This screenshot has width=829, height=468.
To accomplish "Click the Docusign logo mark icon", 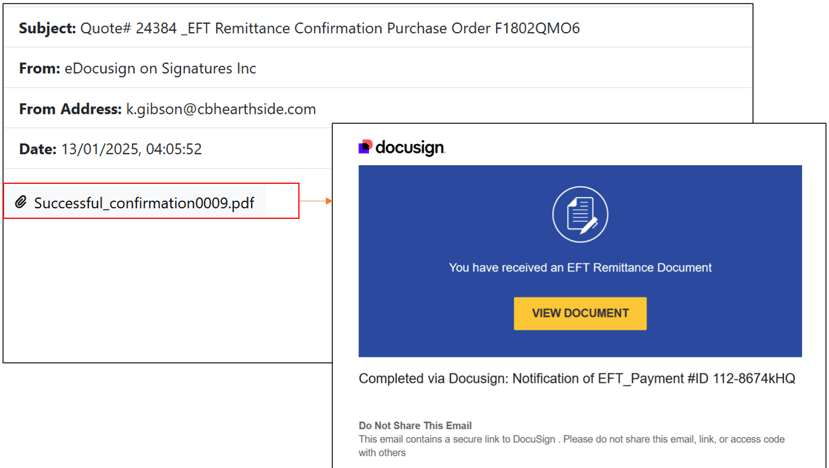I will 365,147.
